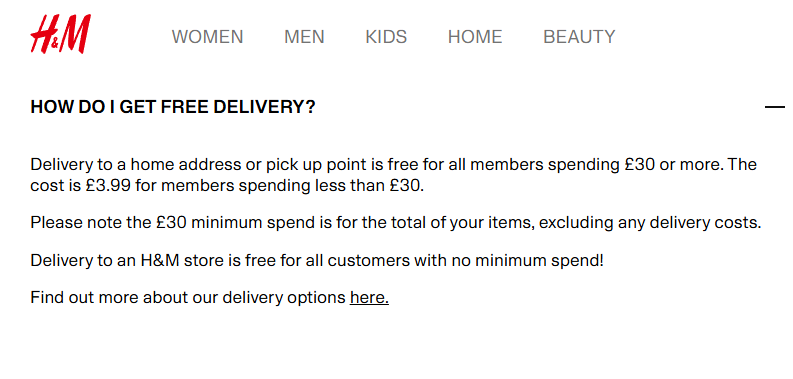The image size is (793, 379).
Task: Click the 'Delivery to an H&M store' paragraph
Action: (317, 261)
